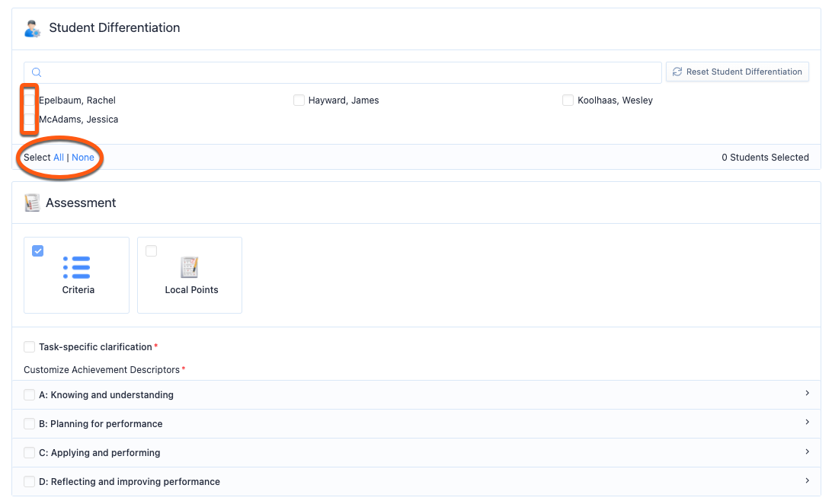The image size is (832, 504).
Task: Uncheck the Criteria assessment checkbox
Action: (38, 250)
